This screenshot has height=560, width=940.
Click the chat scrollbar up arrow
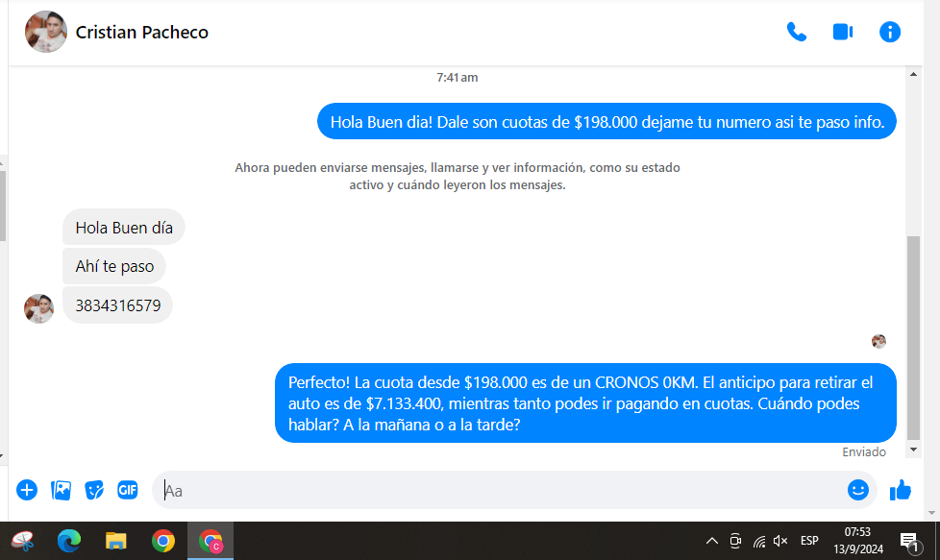(x=913, y=74)
